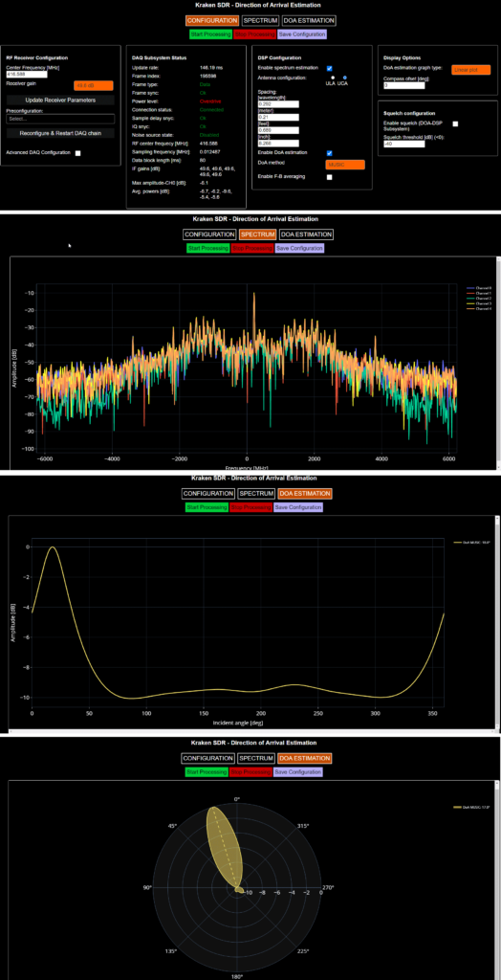
Task: Toggle Channel 0 legend entry in spectrum plot
Action: click(480, 288)
